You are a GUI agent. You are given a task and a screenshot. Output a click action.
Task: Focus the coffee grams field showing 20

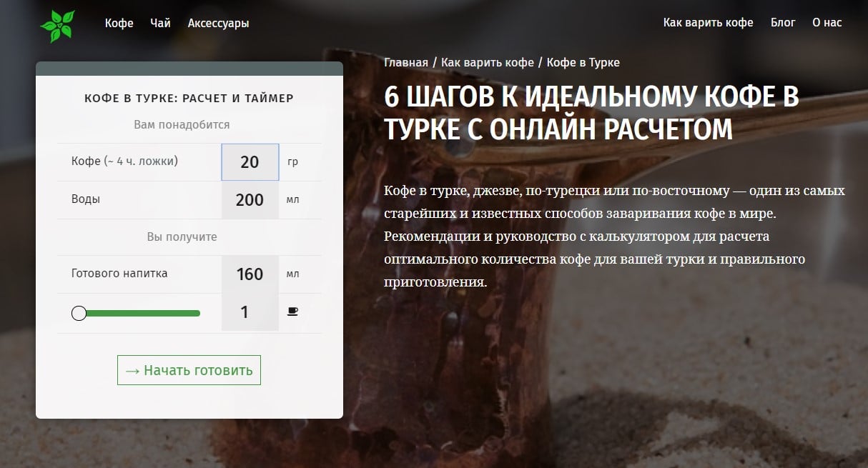250,162
